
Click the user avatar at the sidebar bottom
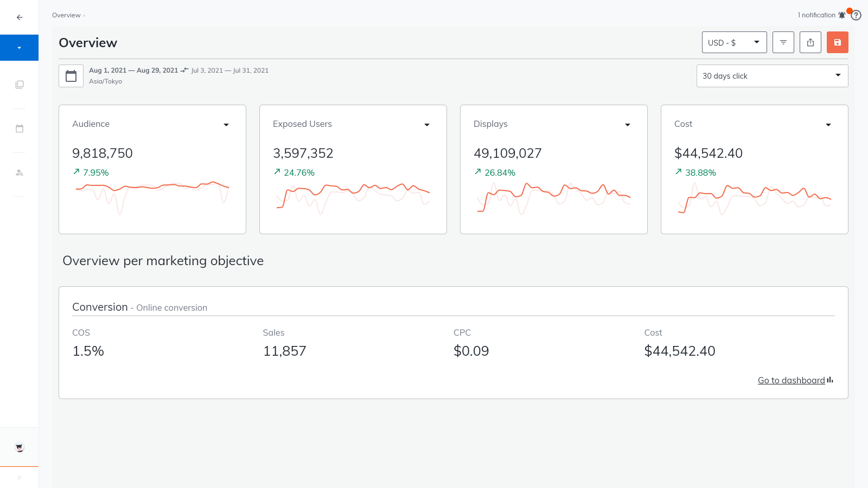[x=20, y=447]
